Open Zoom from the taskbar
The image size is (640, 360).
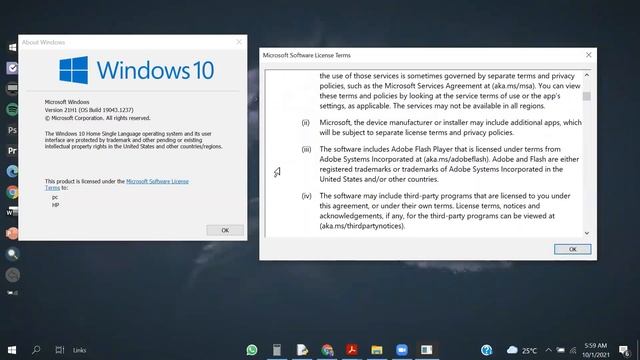[402, 350]
